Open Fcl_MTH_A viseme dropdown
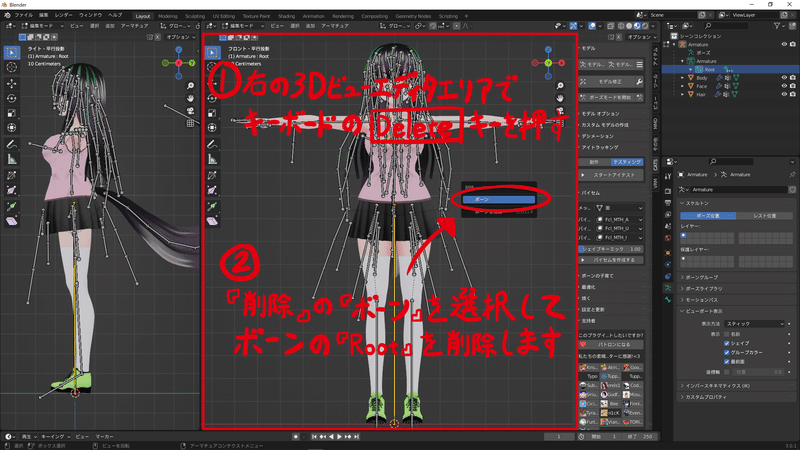800x450 pixels. pos(619,219)
